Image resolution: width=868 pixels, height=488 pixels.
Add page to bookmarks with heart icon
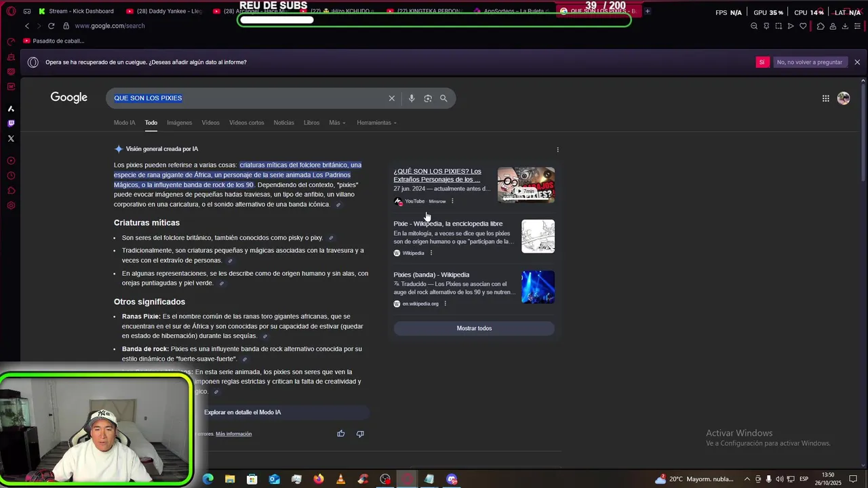tap(803, 26)
